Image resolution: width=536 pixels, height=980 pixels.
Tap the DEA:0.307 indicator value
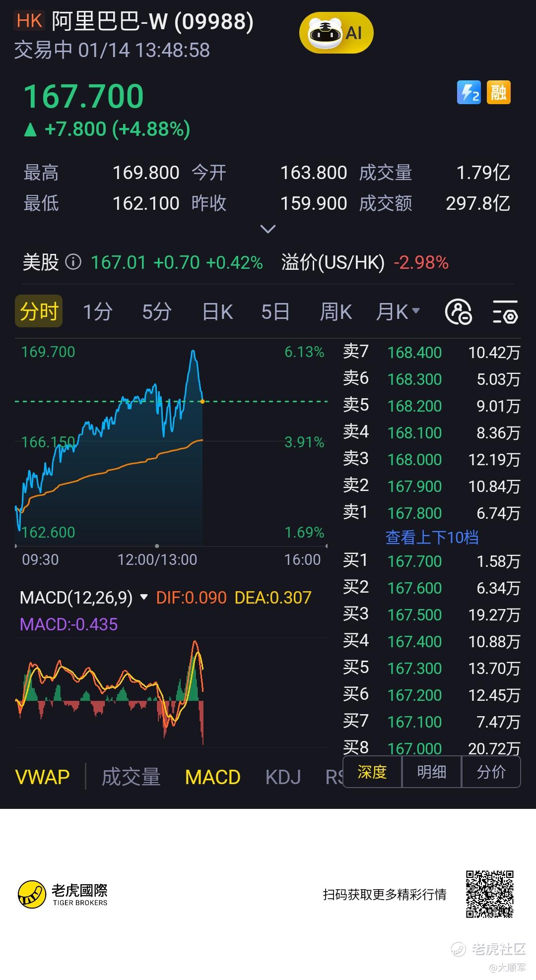point(272,598)
